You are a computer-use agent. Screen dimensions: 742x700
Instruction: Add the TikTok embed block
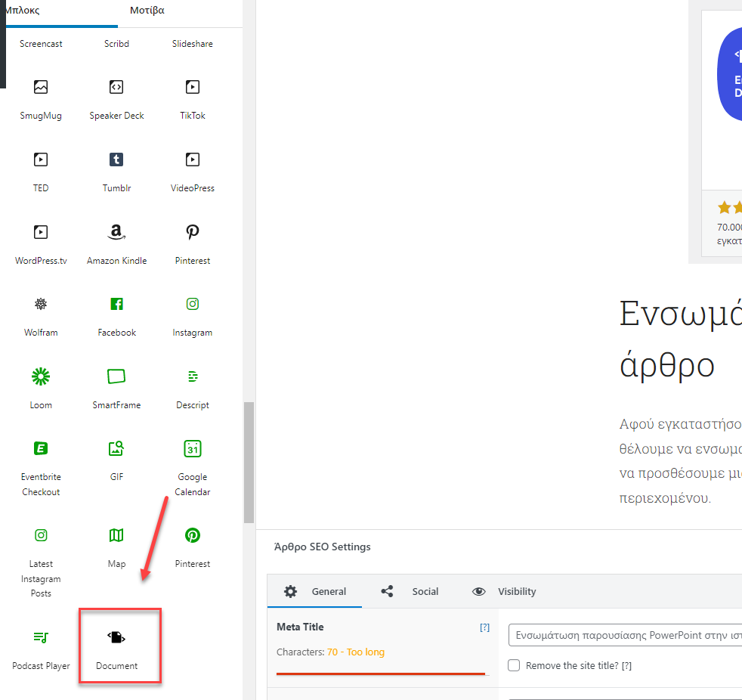[x=192, y=100]
